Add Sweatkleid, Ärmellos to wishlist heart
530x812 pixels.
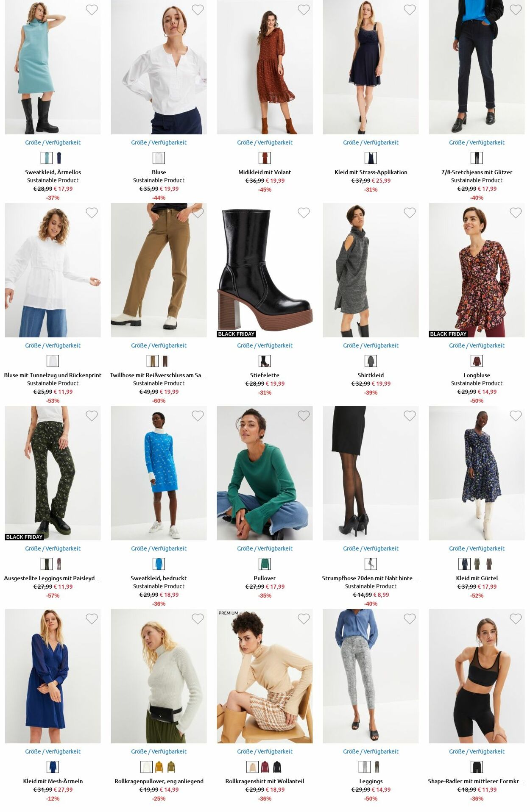click(x=92, y=10)
